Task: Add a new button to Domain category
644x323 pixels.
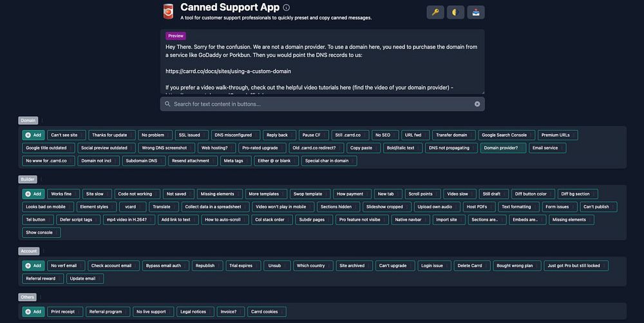Action: click(33, 135)
